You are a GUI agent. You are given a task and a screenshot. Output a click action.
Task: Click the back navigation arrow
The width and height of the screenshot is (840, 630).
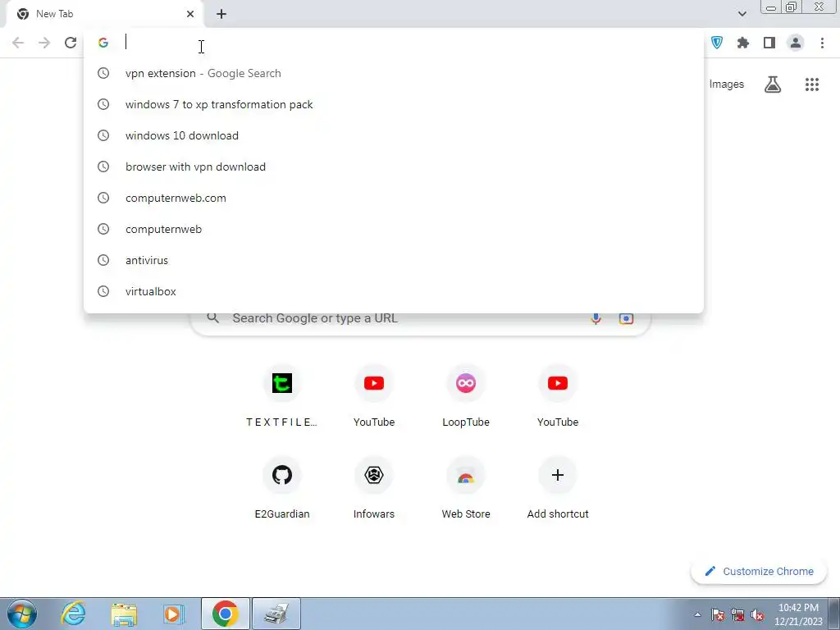coord(18,43)
